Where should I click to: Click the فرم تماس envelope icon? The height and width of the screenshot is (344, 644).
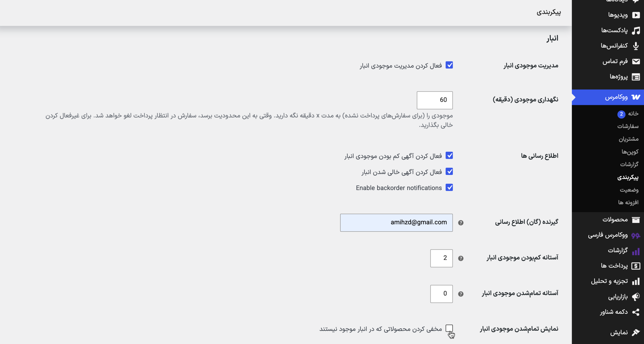636,61
